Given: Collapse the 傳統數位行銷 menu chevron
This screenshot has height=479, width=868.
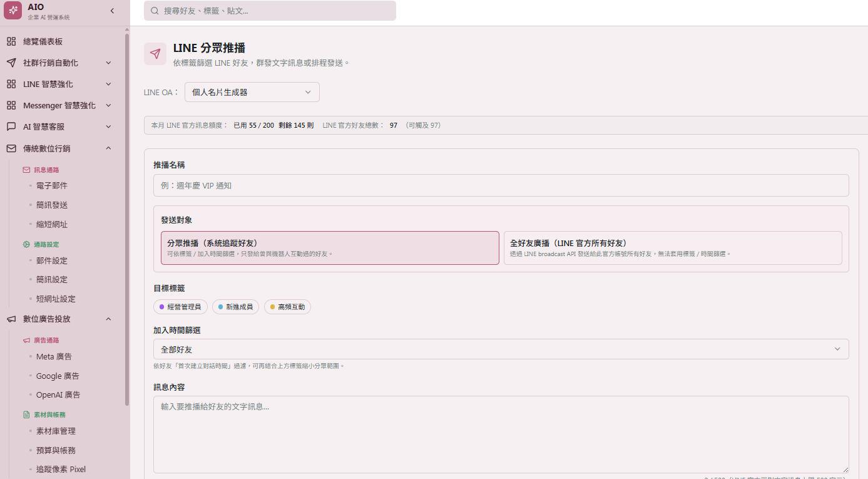Looking at the screenshot, I should [x=108, y=148].
